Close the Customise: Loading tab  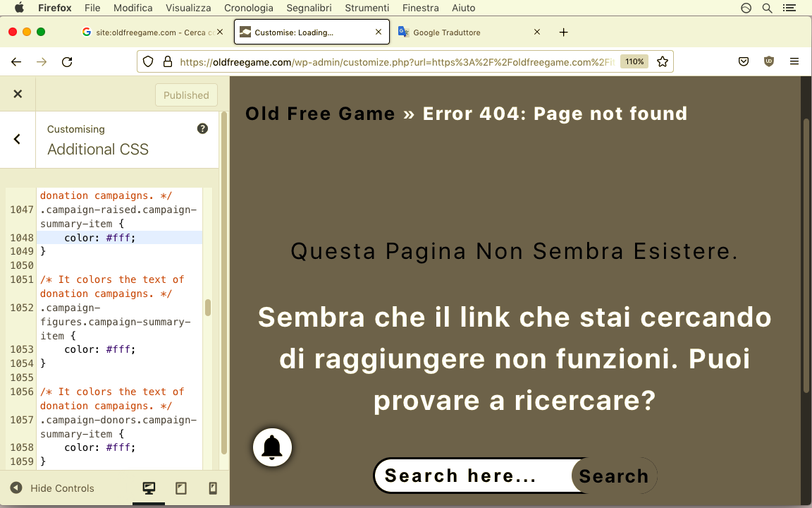pyautogui.click(x=379, y=32)
